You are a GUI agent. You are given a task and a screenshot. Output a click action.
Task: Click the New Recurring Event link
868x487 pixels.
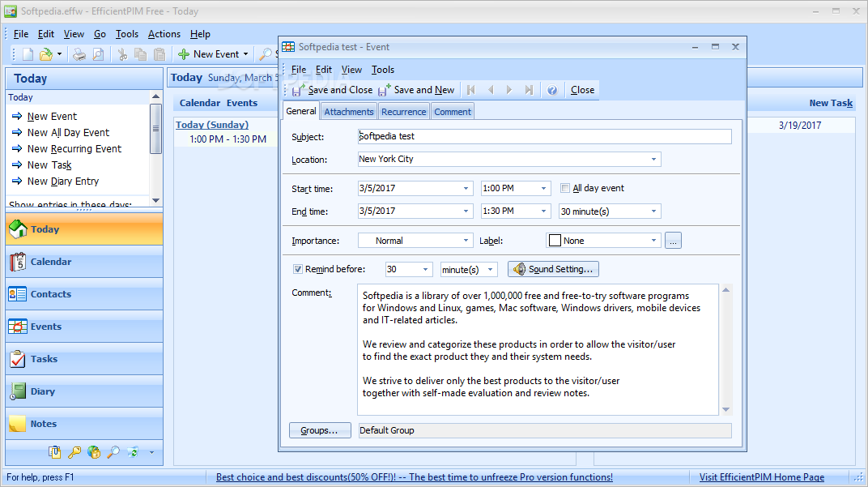tap(74, 148)
